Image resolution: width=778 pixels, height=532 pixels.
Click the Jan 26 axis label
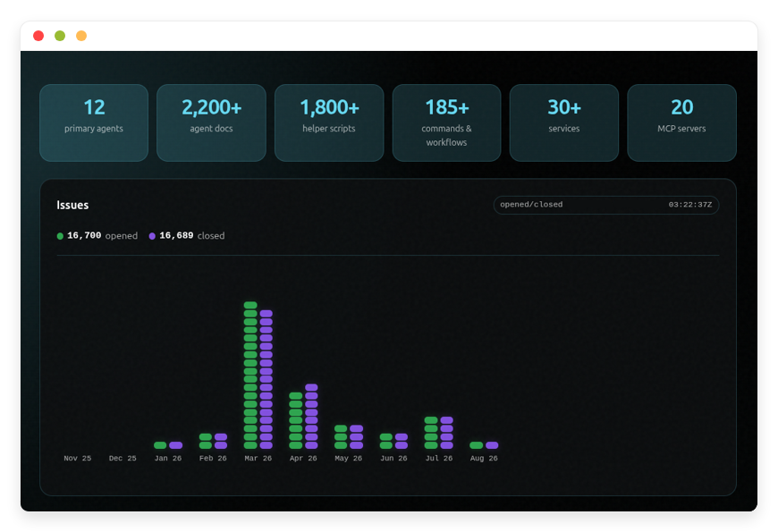click(x=168, y=458)
